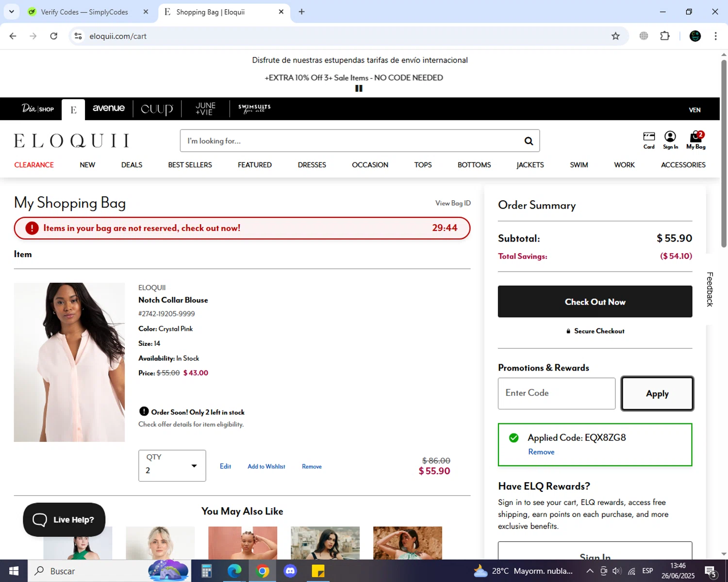Click the Sign In account icon

click(x=670, y=140)
